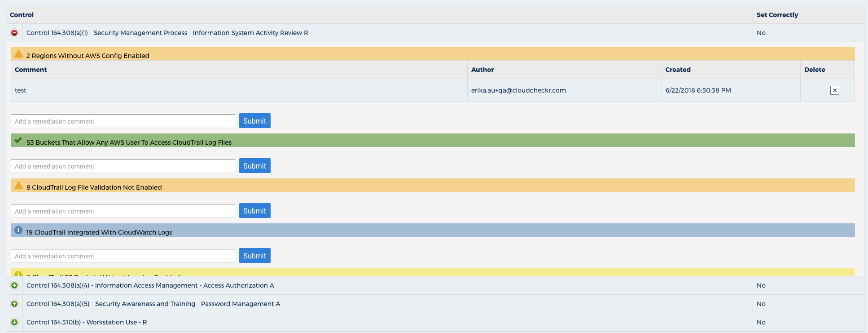The image size is (868, 333).
Task: Select the 'test' comment text
Action: tap(21, 90)
